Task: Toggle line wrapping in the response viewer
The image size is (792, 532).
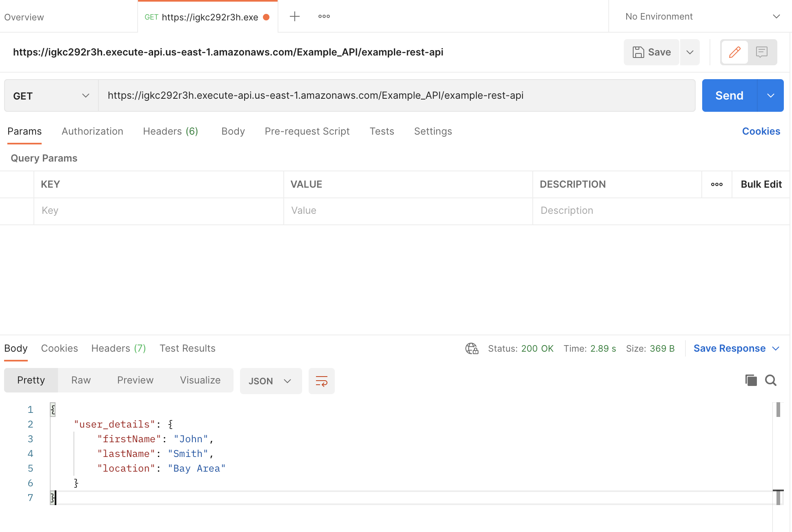Action: [x=321, y=381]
